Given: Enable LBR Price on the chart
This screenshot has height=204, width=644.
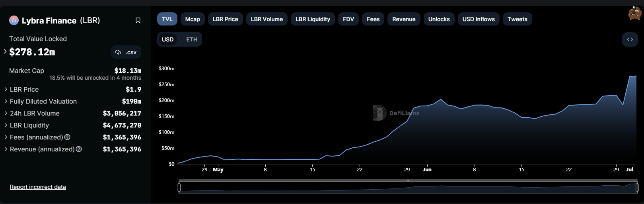Looking at the screenshot, I should tap(225, 19).
